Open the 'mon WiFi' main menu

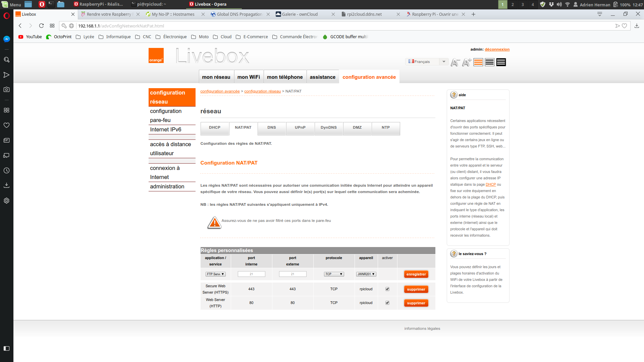[249, 77]
